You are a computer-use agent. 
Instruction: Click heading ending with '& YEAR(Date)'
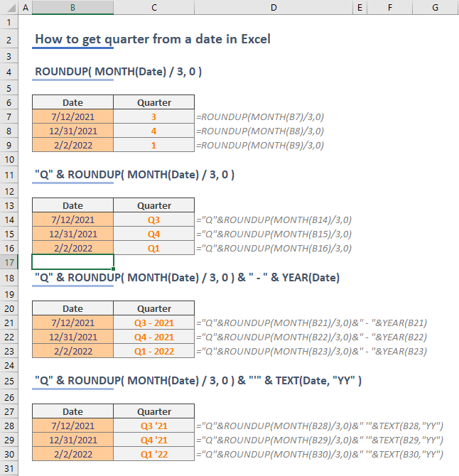coord(188,278)
